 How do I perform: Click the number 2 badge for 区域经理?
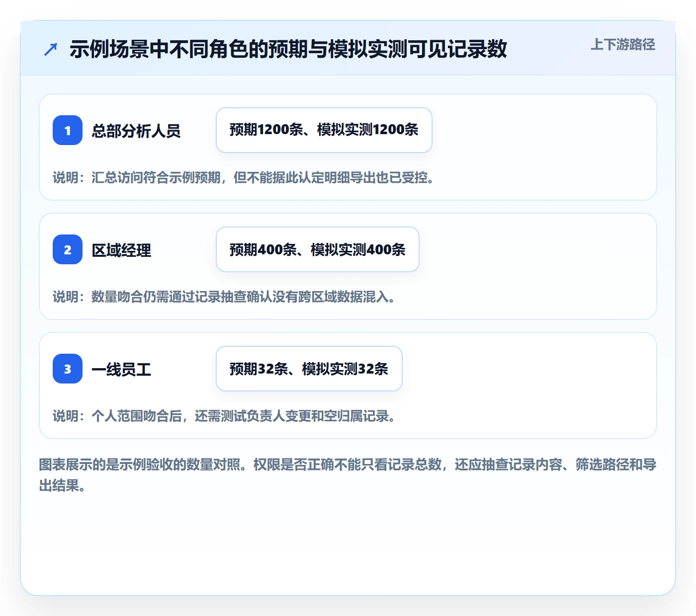point(68,249)
